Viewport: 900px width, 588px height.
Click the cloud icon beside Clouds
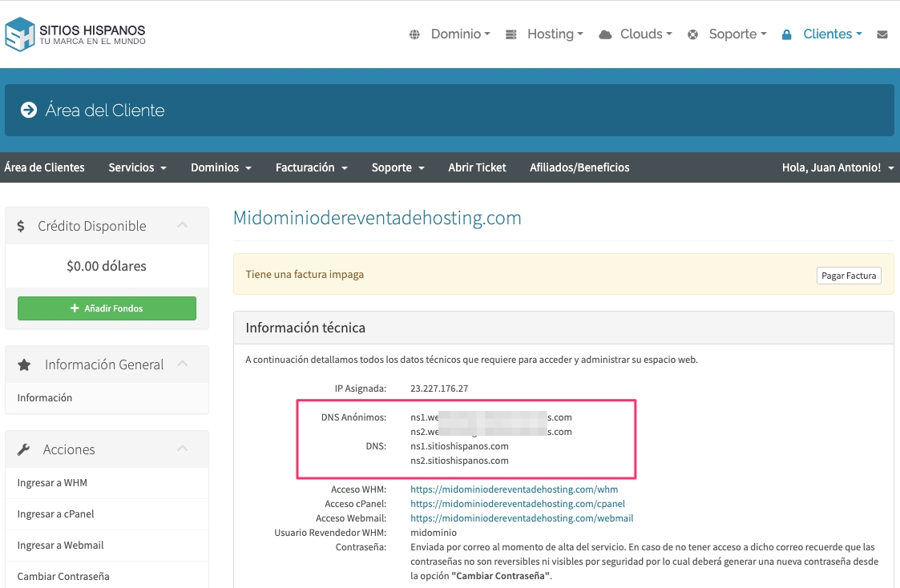tap(606, 34)
